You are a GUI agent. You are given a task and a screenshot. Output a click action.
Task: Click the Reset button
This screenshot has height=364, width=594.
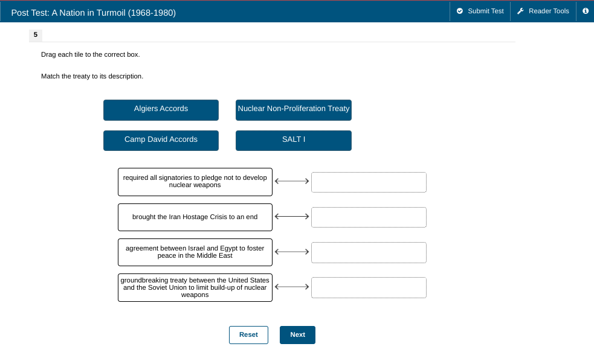pyautogui.click(x=248, y=335)
